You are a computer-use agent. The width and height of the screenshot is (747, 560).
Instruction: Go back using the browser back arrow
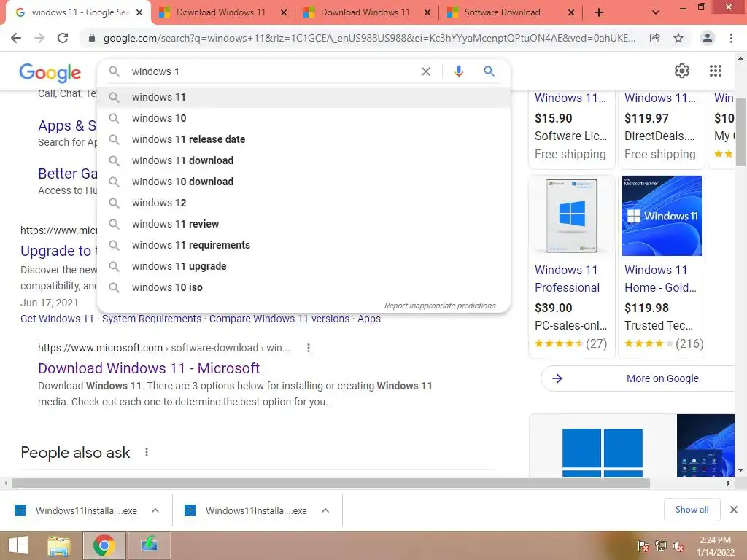[x=16, y=38]
